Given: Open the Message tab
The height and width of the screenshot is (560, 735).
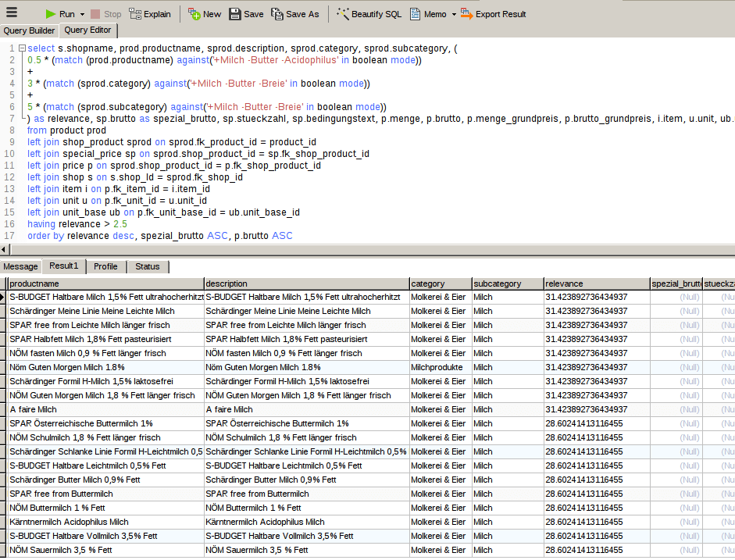Looking at the screenshot, I should (21, 267).
